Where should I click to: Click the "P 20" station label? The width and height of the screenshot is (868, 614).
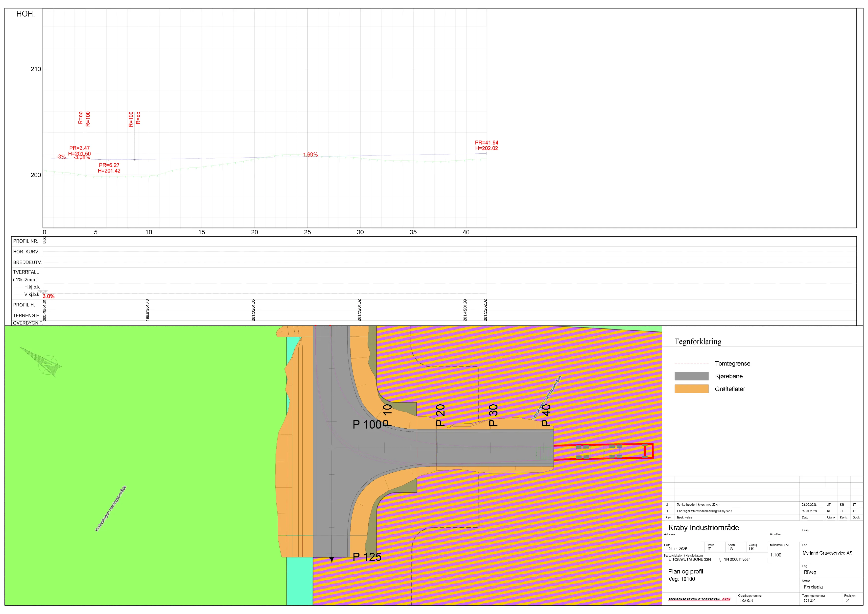click(440, 415)
